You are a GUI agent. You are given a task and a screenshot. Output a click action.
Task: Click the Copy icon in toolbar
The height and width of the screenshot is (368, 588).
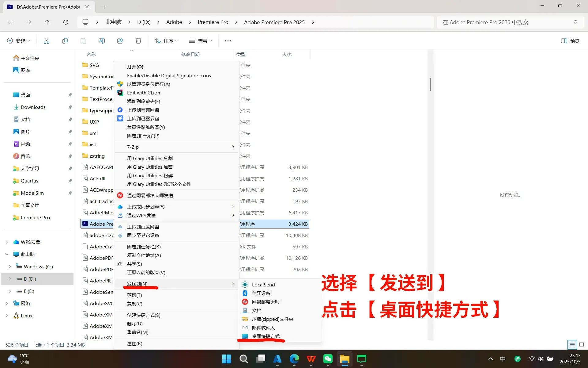[65, 41]
